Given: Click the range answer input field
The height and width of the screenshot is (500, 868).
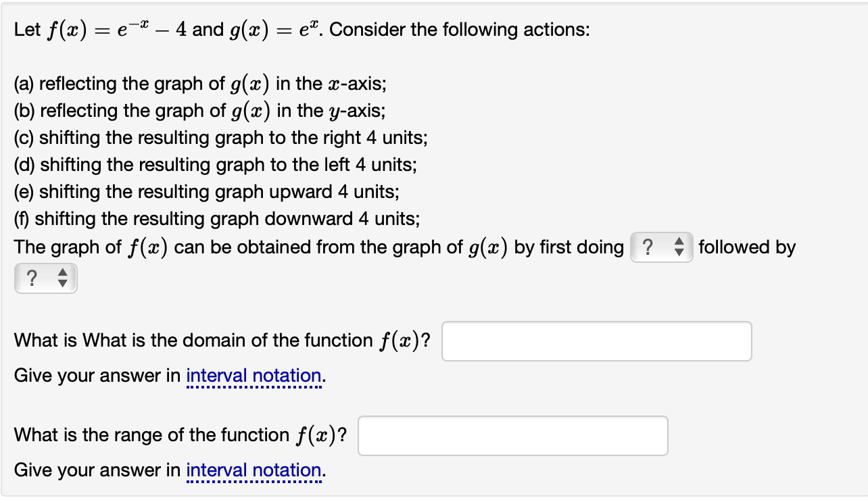Looking at the screenshot, I should 512,436.
